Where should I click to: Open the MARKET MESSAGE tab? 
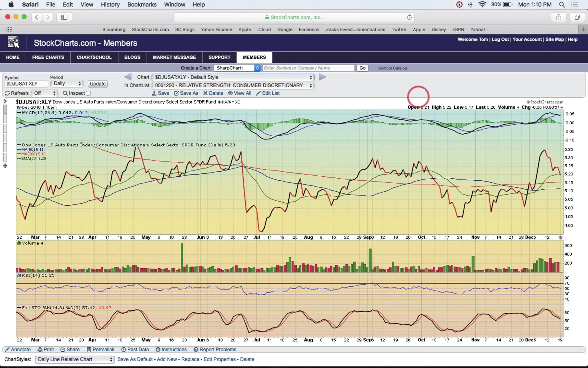174,57
